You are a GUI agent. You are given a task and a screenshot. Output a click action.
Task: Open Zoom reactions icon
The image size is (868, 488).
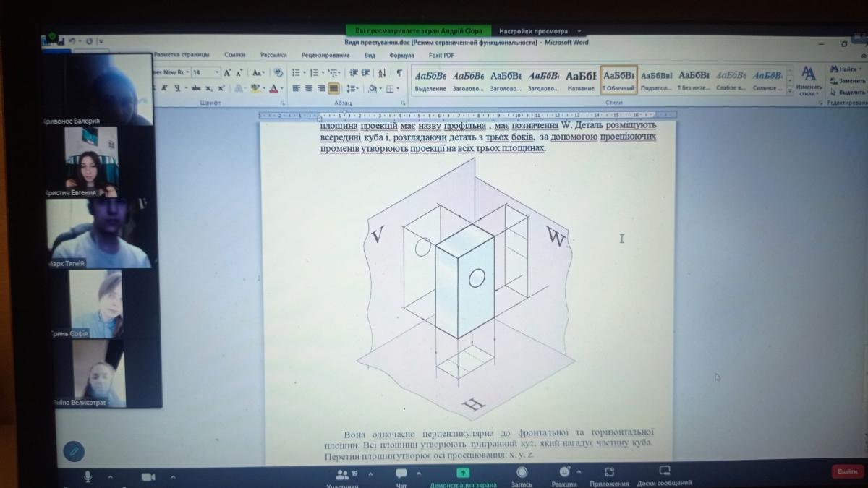[563, 473]
